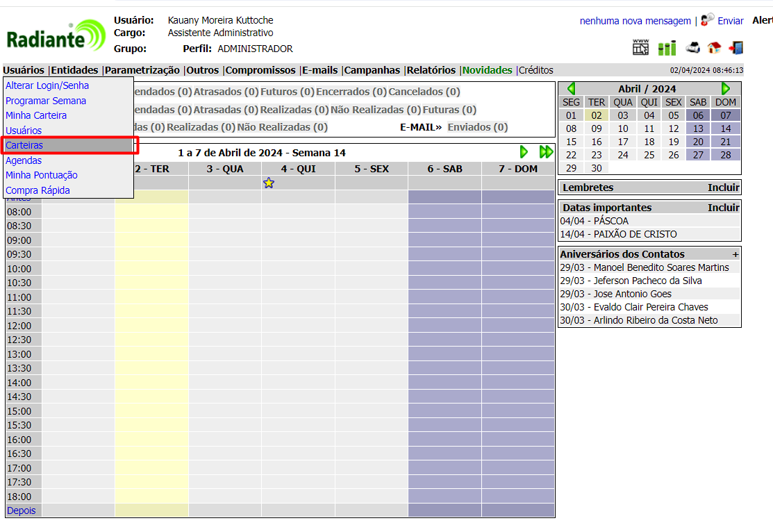The image size is (773, 532).
Task: Click Incluir next to Lembretes
Action: 723,188
